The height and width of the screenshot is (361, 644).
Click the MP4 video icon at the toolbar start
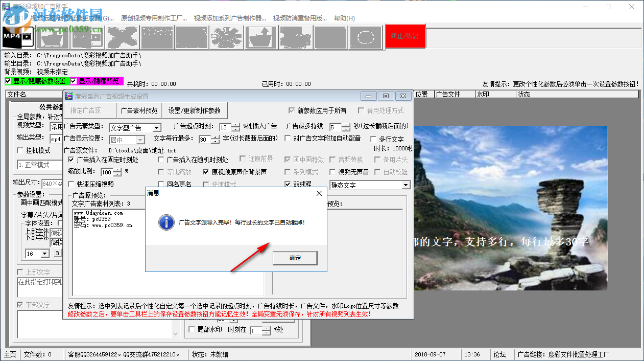pos(18,36)
